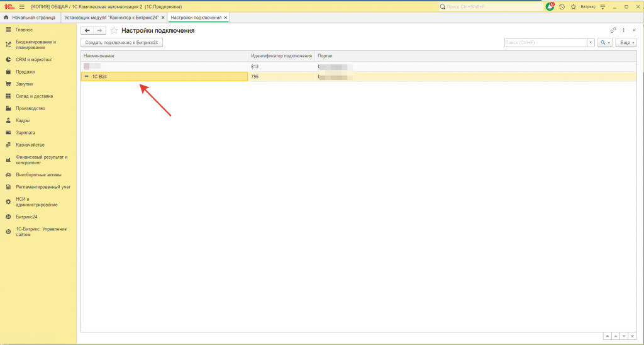Screen dimensions: 644x345
Task: Add Настройки подключения page to favorites star
Action: coord(114,30)
